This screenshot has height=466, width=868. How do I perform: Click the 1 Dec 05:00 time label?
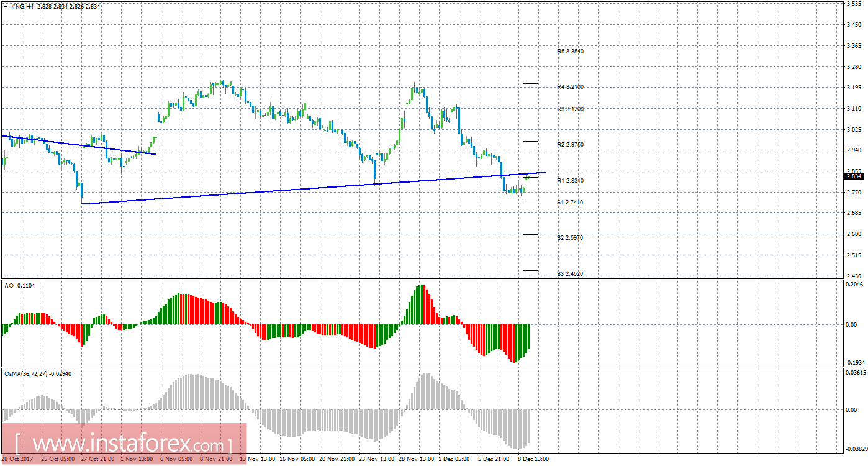pos(453,459)
